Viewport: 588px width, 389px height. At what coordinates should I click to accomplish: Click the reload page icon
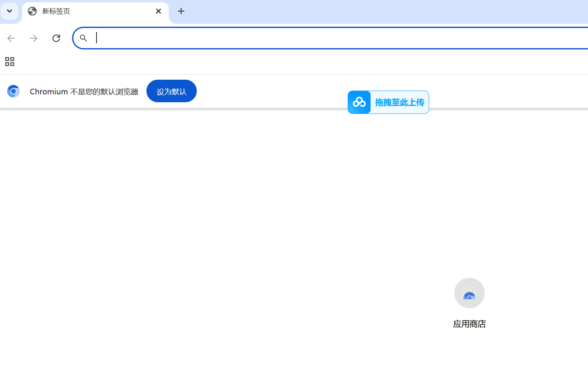coord(56,38)
